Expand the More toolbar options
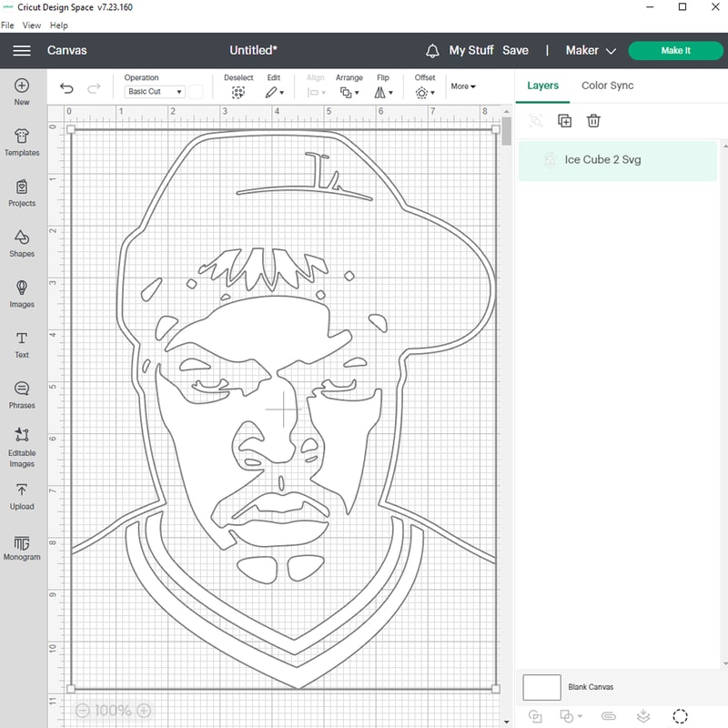The image size is (728, 728). 463,86
